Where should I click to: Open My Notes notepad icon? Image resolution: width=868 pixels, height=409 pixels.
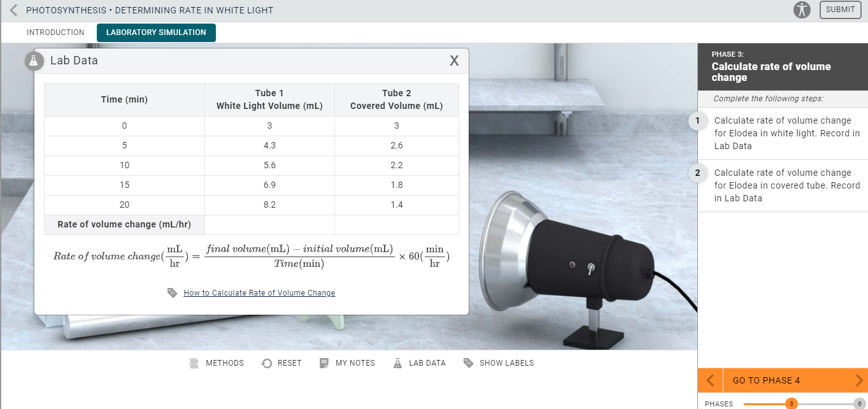(x=325, y=362)
